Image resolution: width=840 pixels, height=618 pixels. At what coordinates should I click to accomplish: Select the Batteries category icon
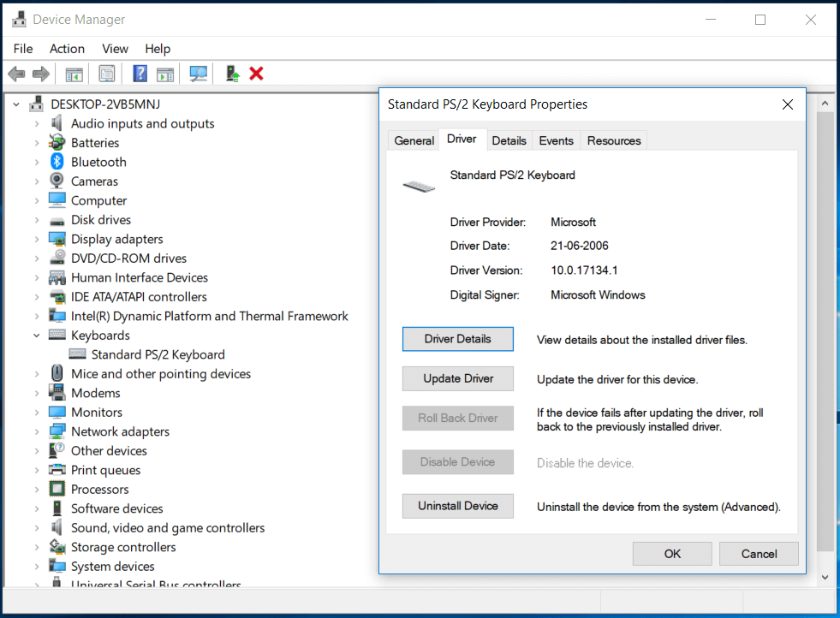click(57, 142)
